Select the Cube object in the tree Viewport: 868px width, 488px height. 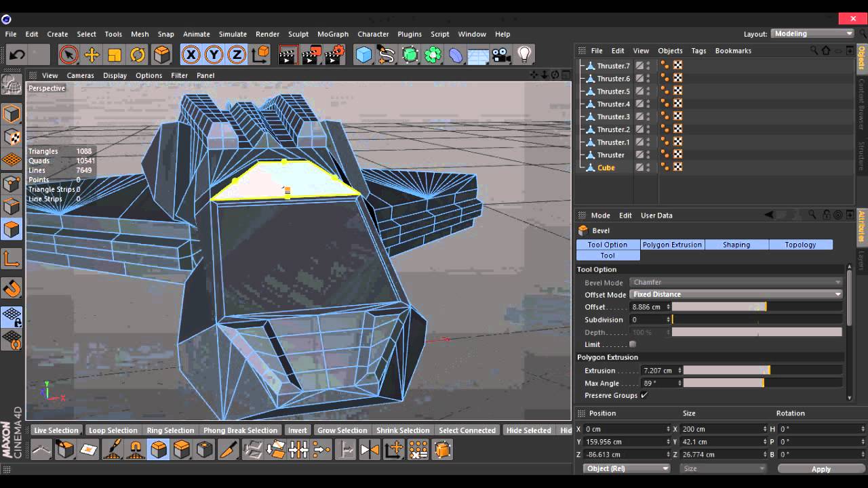tap(606, 167)
